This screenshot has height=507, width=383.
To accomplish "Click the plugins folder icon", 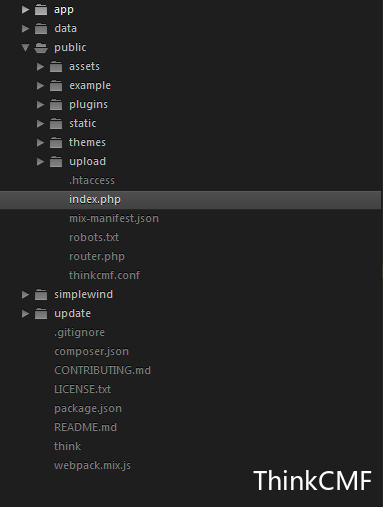I will click(x=56, y=105).
